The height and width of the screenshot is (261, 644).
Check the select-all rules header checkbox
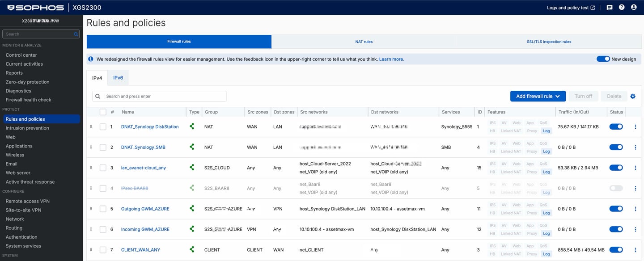pyautogui.click(x=103, y=112)
